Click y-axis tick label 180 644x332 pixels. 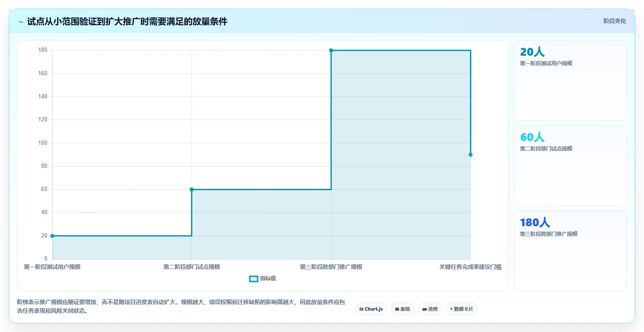coord(43,50)
